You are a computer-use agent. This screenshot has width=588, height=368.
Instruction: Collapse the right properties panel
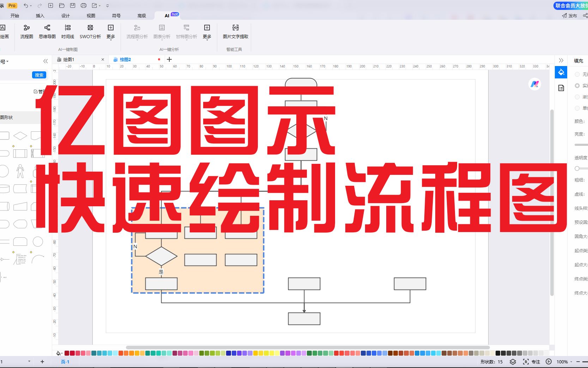coord(561,60)
